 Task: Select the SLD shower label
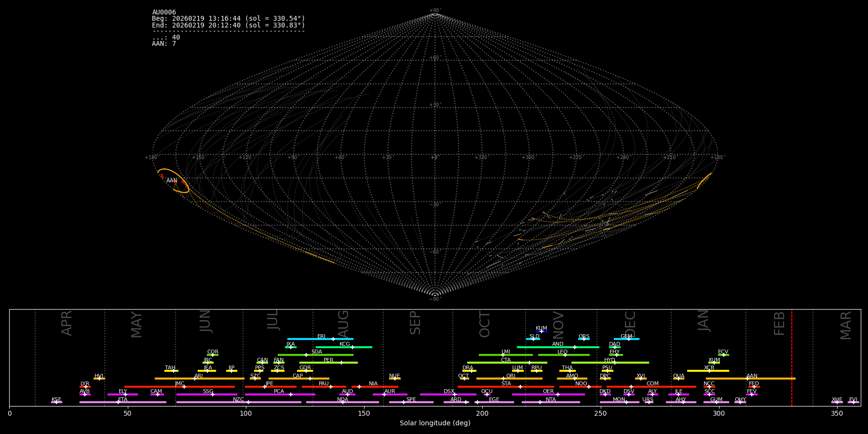[534, 337]
